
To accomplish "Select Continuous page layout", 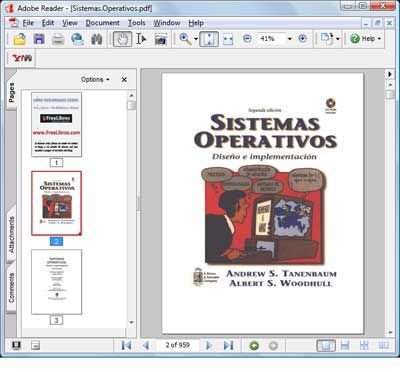I will coord(345,346).
